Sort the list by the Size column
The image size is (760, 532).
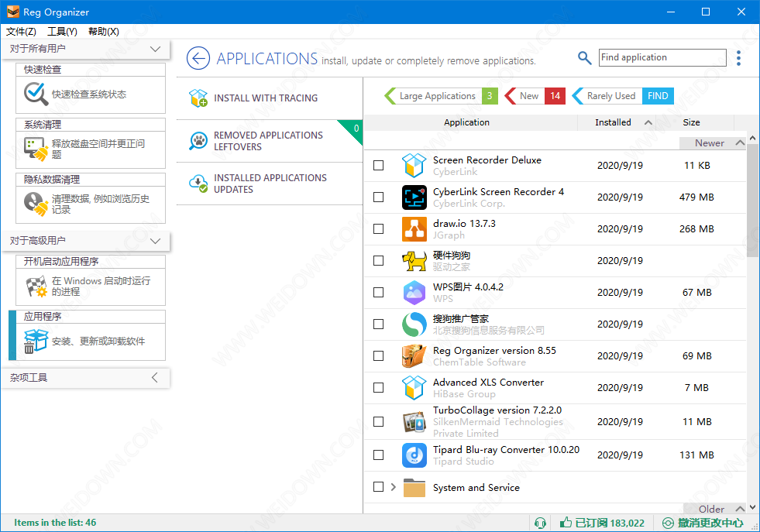click(691, 122)
